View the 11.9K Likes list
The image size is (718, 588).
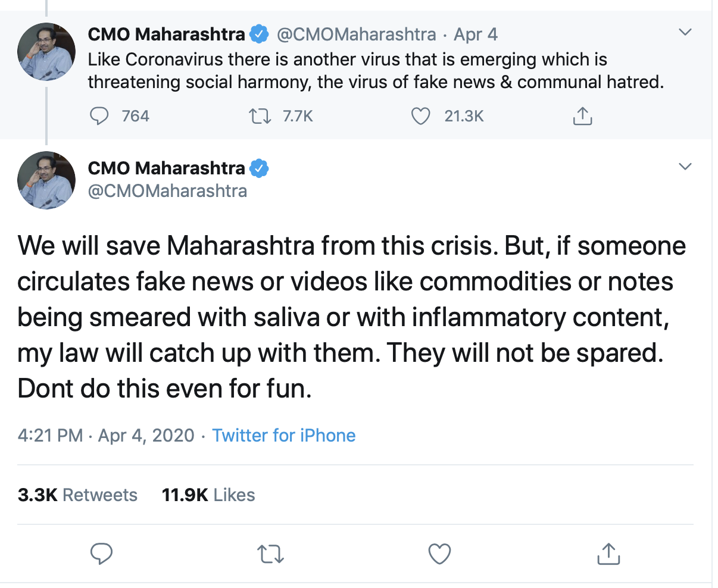click(208, 495)
